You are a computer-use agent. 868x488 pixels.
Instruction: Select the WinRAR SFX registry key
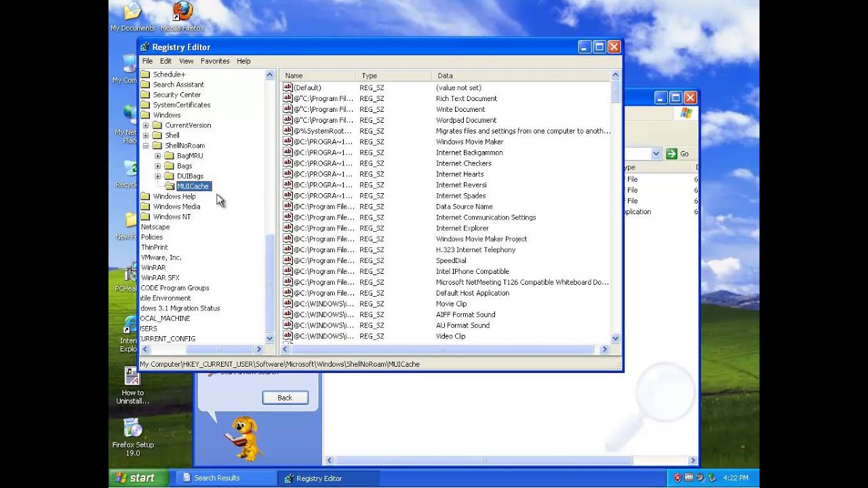tap(160, 278)
